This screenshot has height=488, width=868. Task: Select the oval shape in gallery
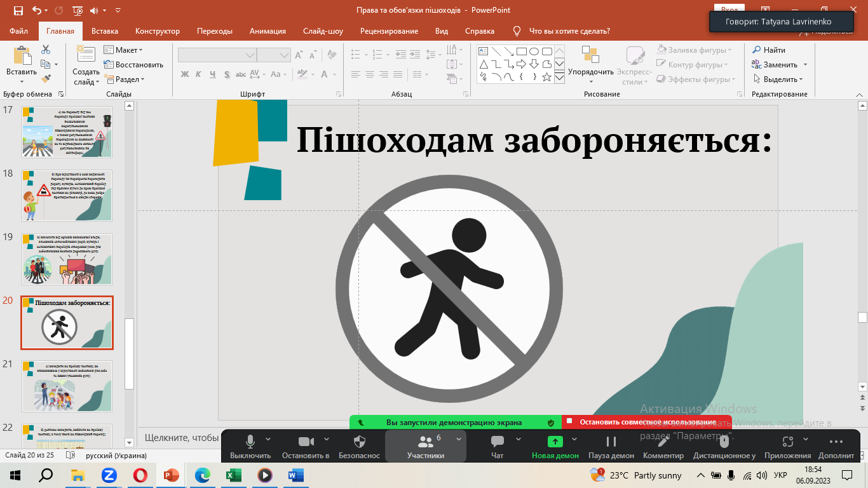(x=534, y=51)
